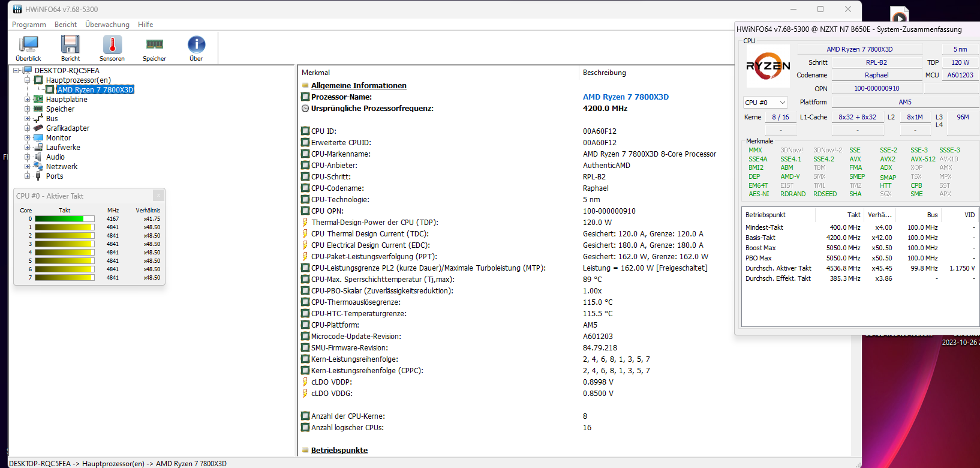980x468 pixels.
Task: Open the Überwachung menu
Action: tap(107, 25)
